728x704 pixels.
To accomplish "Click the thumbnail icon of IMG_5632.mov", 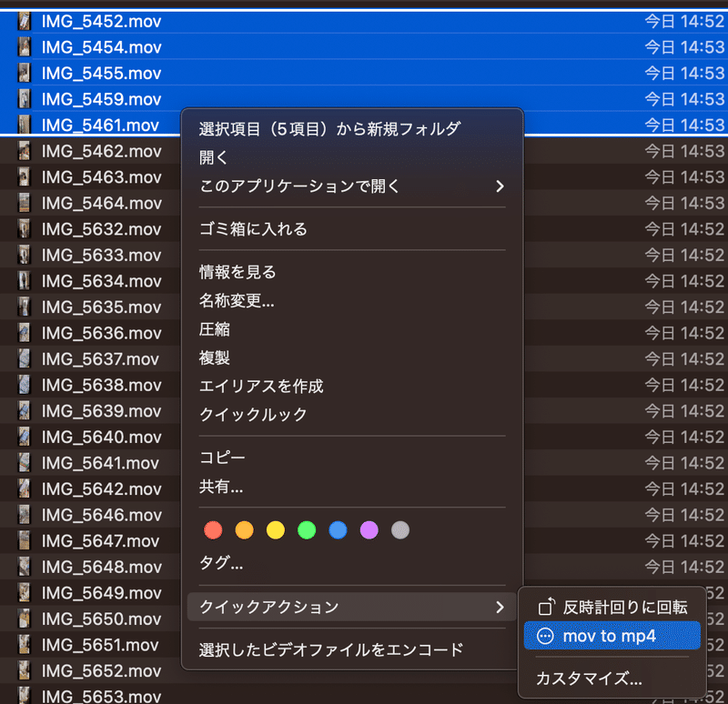I will 22,229.
